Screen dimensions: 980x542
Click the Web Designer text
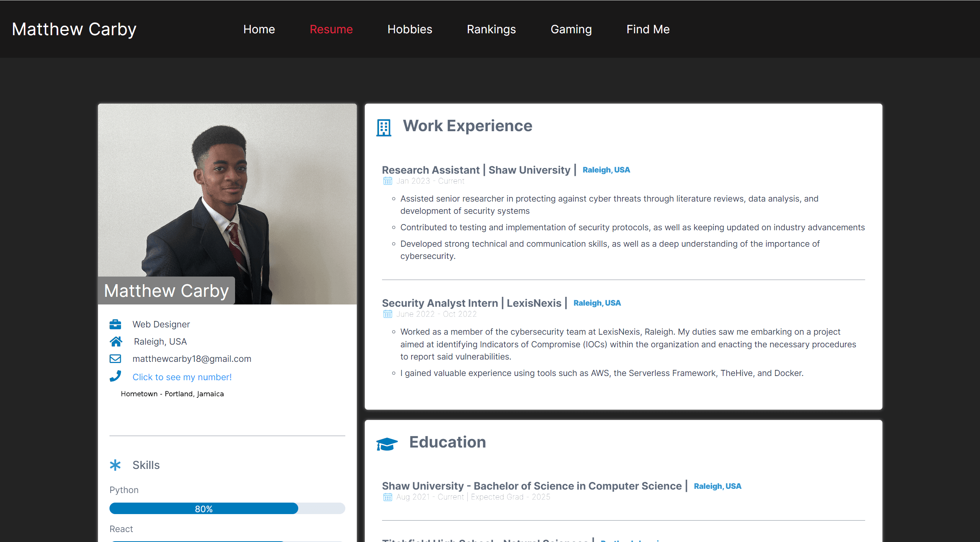coord(161,324)
